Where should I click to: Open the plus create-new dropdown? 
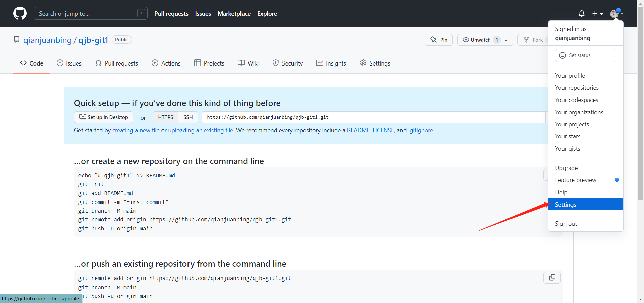coord(598,14)
